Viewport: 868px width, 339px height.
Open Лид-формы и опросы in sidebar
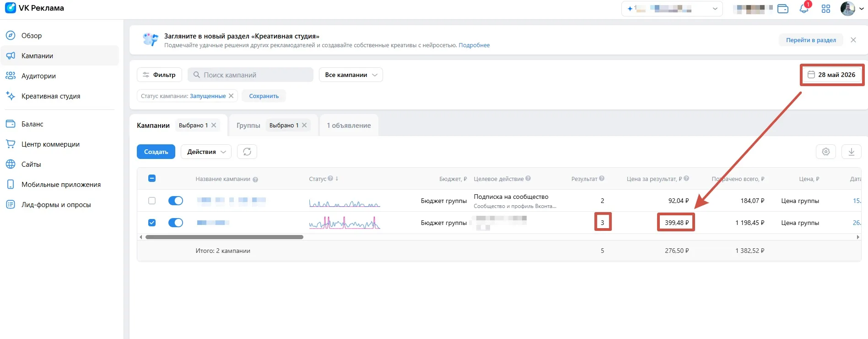pos(60,205)
